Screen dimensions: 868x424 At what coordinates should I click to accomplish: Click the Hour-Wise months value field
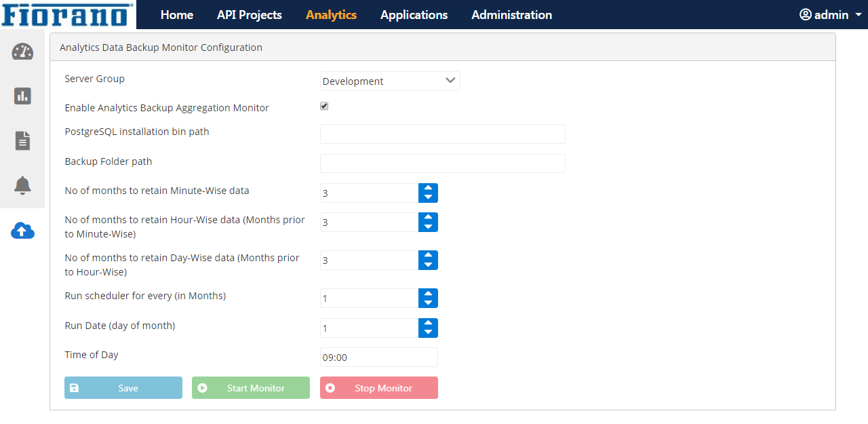370,222
